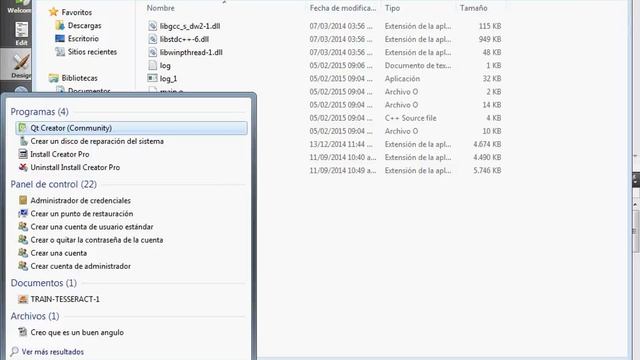
Task: Click Crear un punto de restauración icon
Action: click(x=23, y=213)
